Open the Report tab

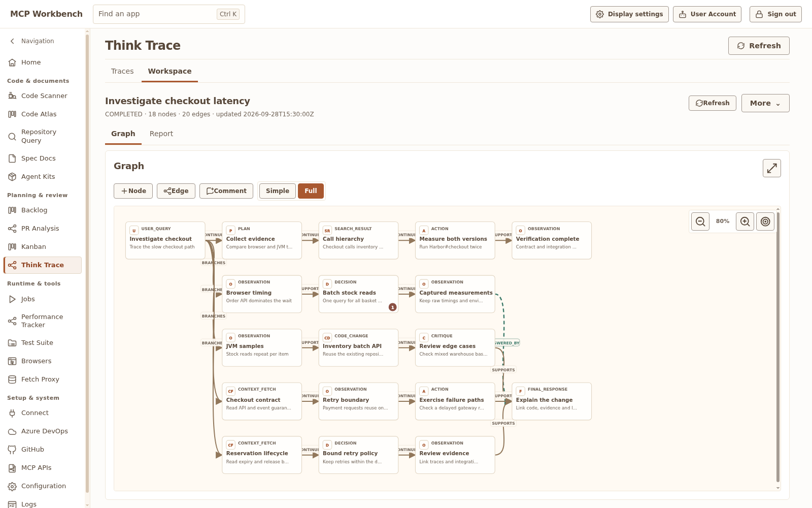click(161, 134)
